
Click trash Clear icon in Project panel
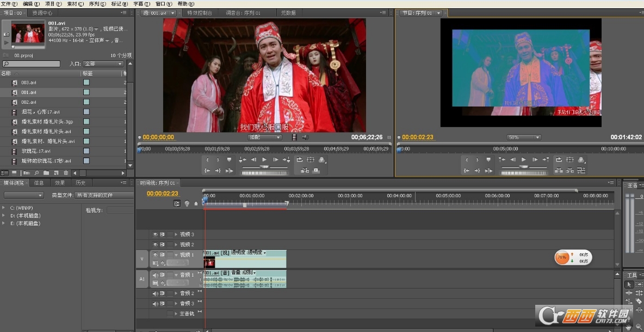coord(66,173)
